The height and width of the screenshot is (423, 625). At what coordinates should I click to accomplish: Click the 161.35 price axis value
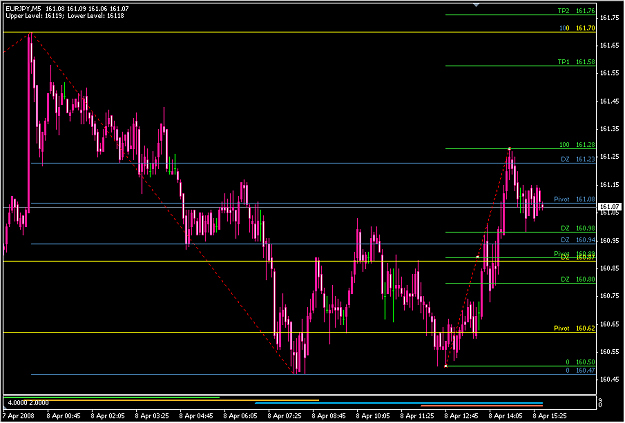608,129
